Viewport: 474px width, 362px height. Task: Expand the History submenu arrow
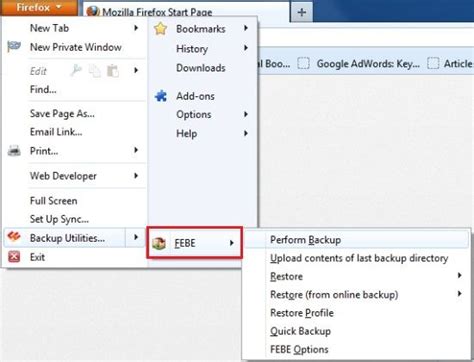246,48
